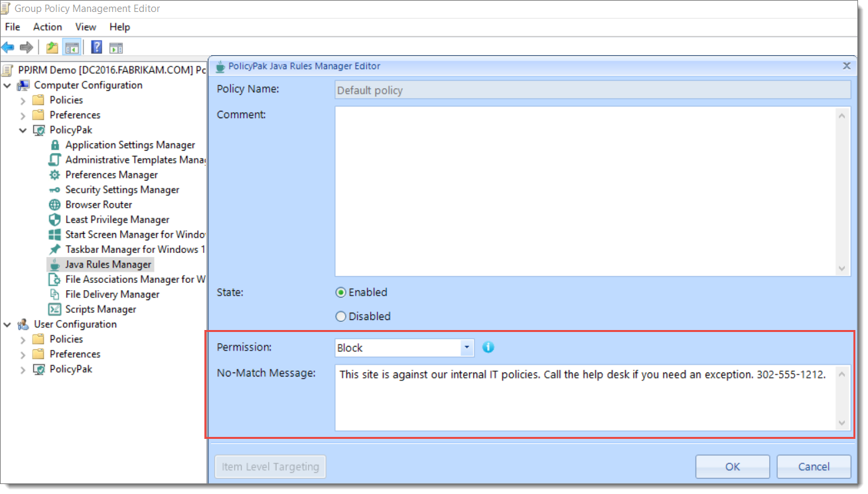Click the Policy Name field
The width and height of the screenshot is (868, 494).
593,90
